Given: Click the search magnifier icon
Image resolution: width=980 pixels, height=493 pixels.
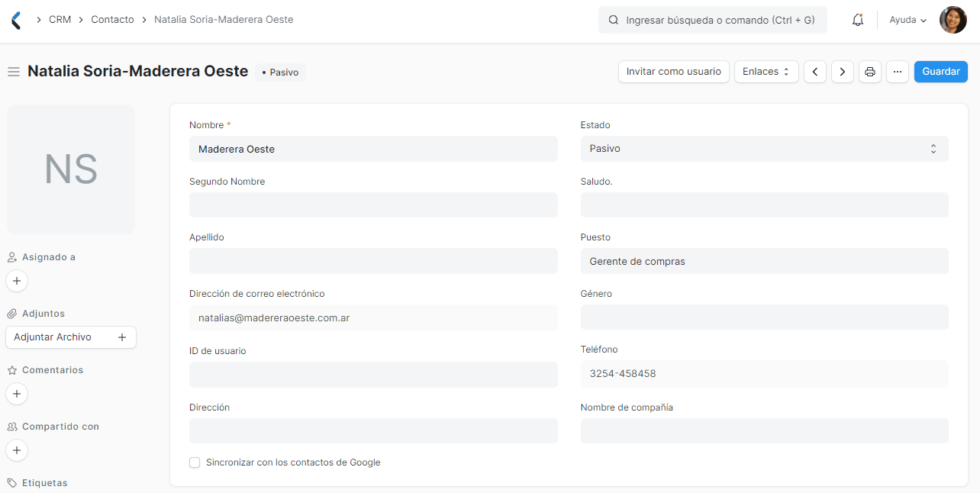Looking at the screenshot, I should (x=614, y=20).
